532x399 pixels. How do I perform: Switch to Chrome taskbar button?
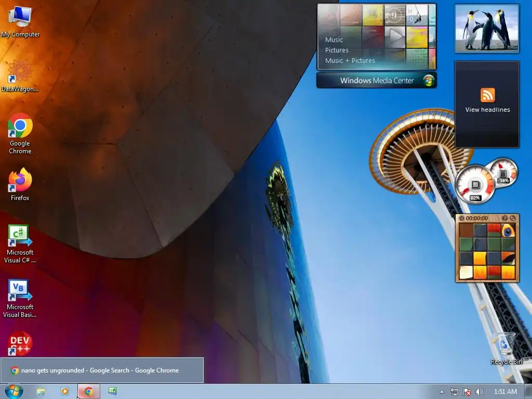click(89, 392)
